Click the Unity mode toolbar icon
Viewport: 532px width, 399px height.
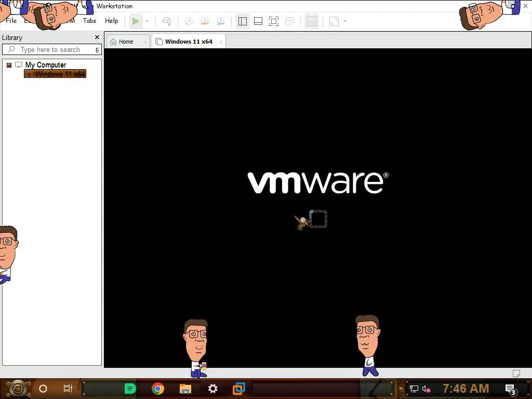click(289, 21)
